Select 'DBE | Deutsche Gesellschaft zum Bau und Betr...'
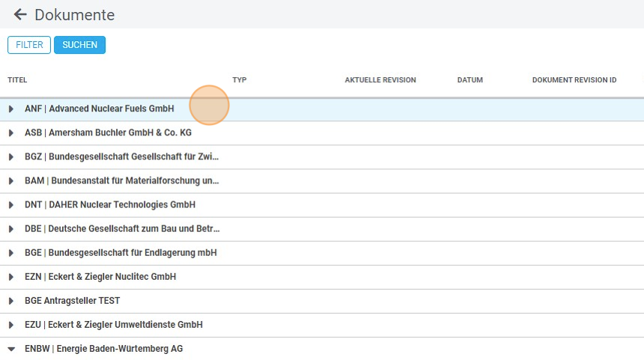The height and width of the screenshot is (360, 644). 122,228
